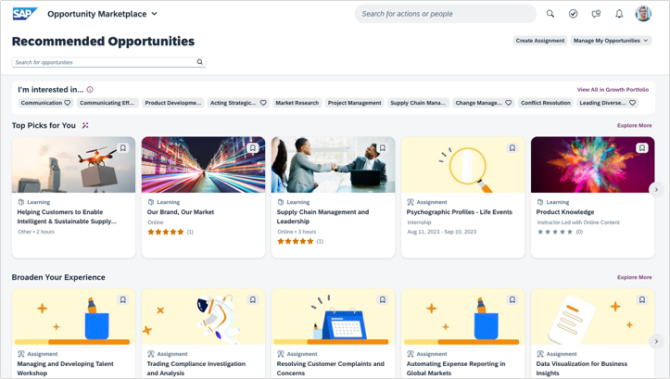Bookmark the Resolving Customer Complaints card
Viewport: 670px width, 379px height.
point(382,300)
